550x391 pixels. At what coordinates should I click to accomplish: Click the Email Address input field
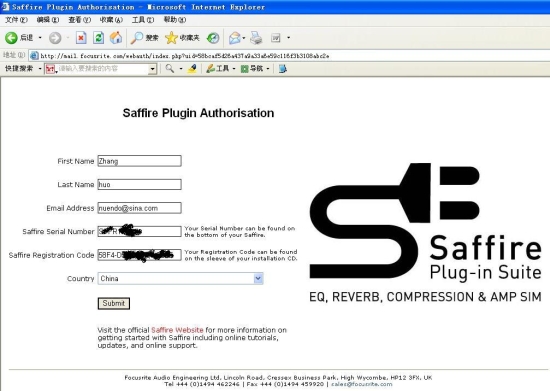pos(139,208)
